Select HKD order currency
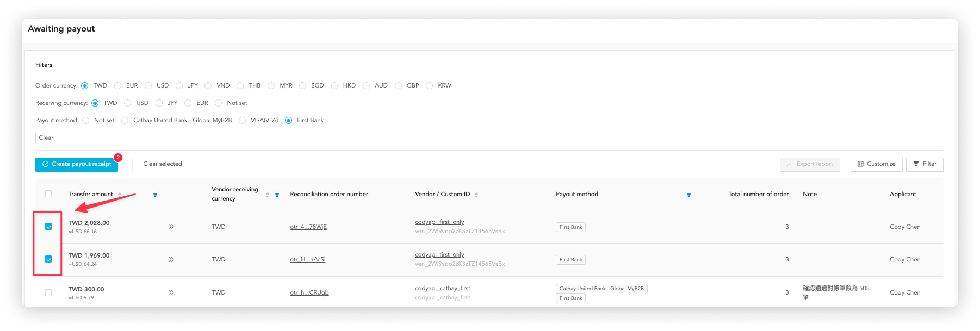Image resolution: width=980 pixels, height=331 pixels. click(334, 86)
